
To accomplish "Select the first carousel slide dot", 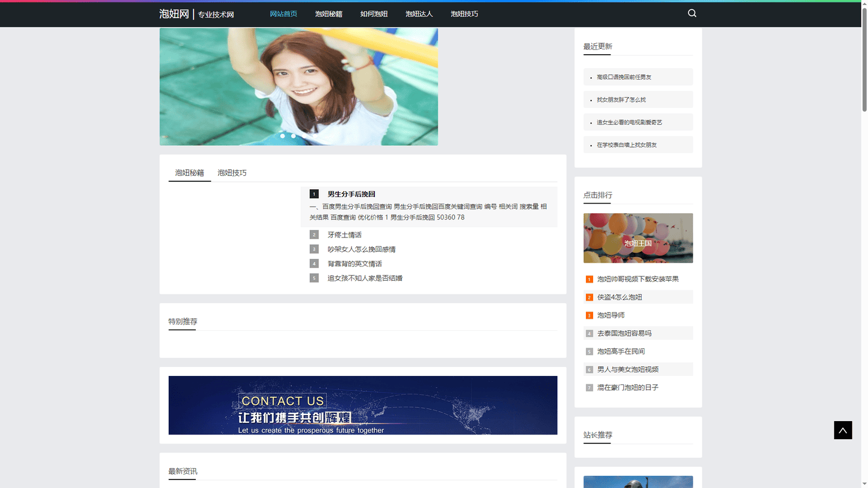I will pos(283,136).
